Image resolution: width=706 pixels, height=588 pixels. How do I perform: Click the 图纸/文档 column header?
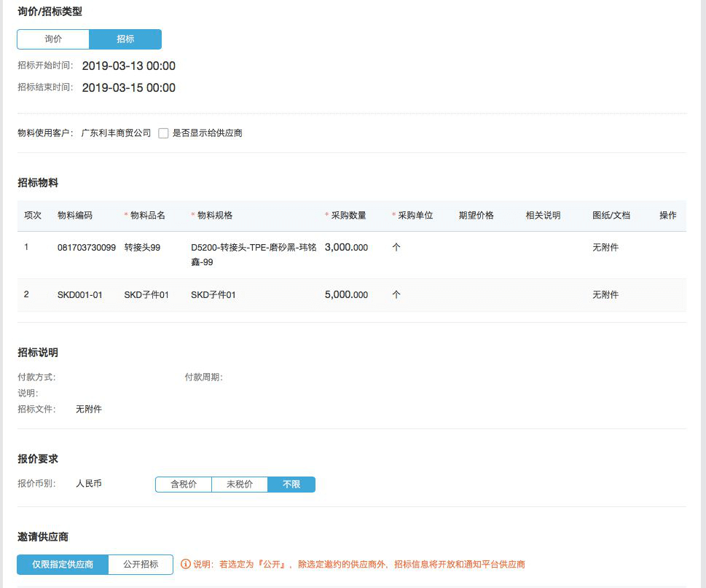click(x=611, y=216)
